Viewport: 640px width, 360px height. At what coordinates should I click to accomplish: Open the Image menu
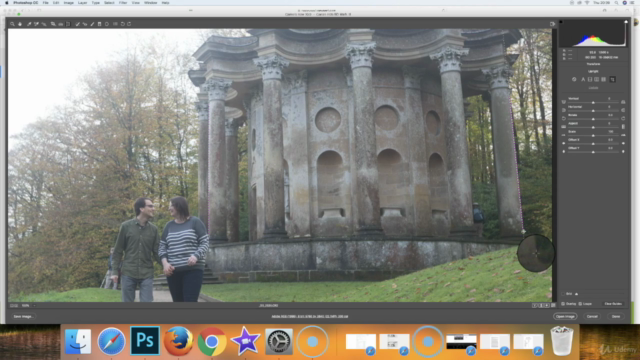[x=69, y=3]
